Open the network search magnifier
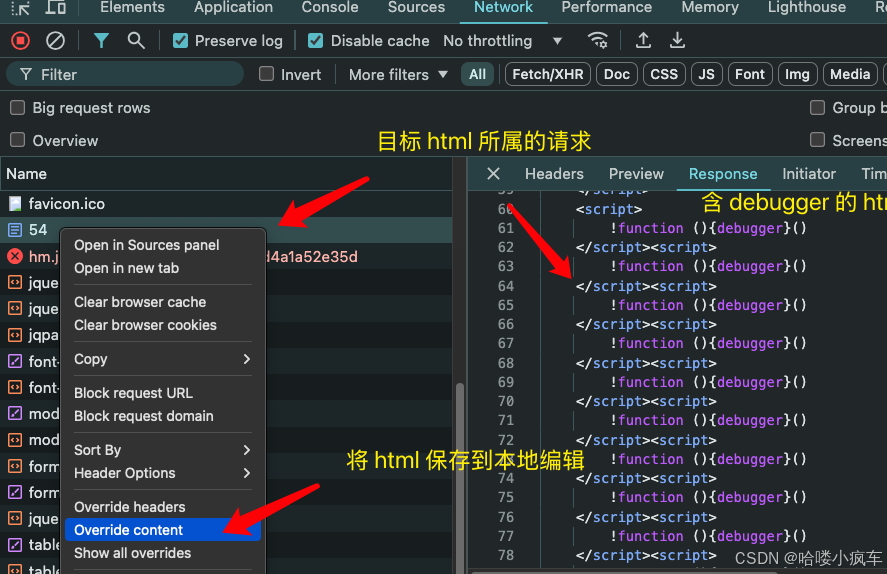 (x=136, y=41)
